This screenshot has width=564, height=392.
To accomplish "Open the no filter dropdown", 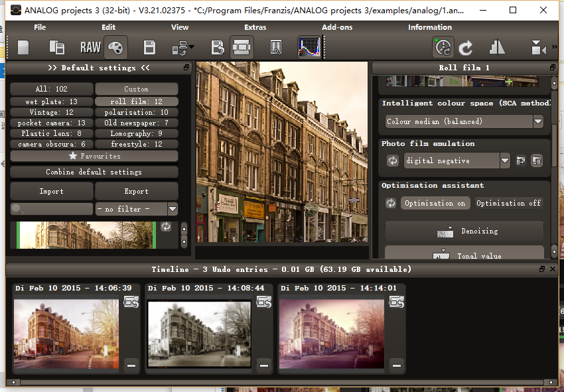I will [x=172, y=209].
